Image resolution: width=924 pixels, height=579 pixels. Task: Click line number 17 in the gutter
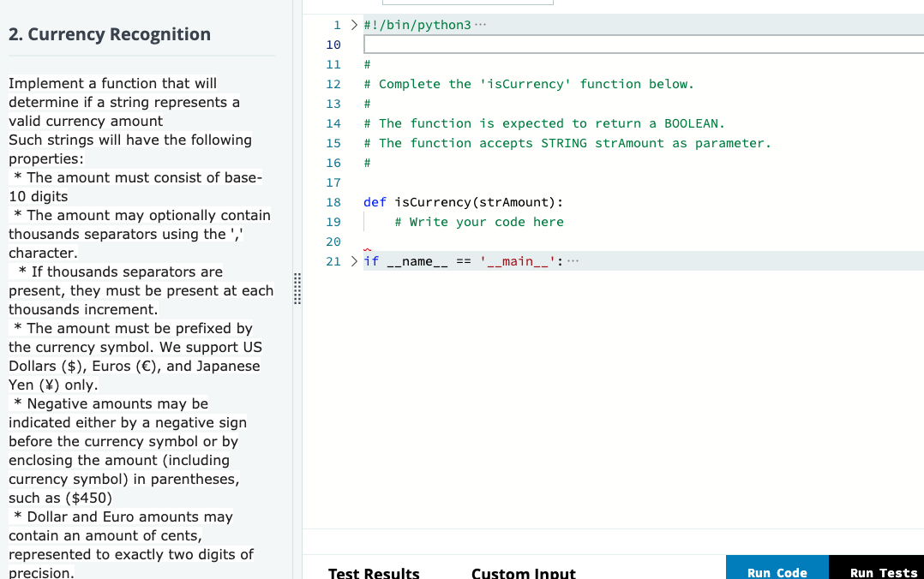(x=333, y=182)
